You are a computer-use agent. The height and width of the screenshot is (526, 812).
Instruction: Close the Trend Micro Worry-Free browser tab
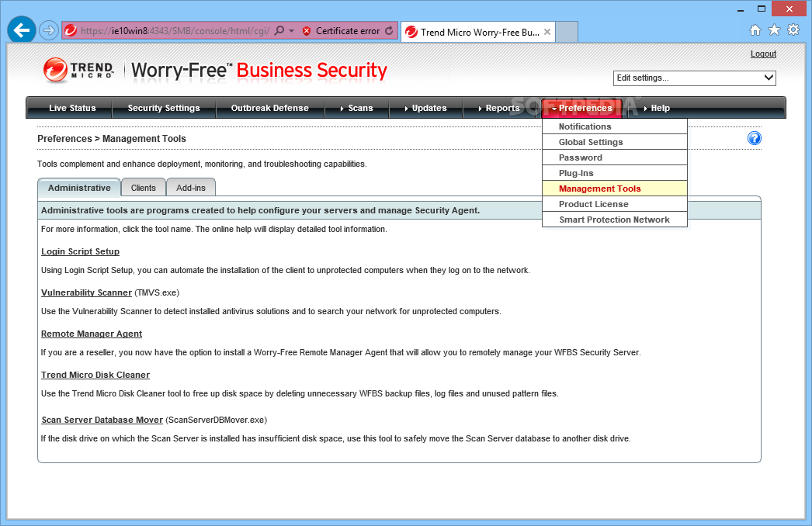pos(547,32)
